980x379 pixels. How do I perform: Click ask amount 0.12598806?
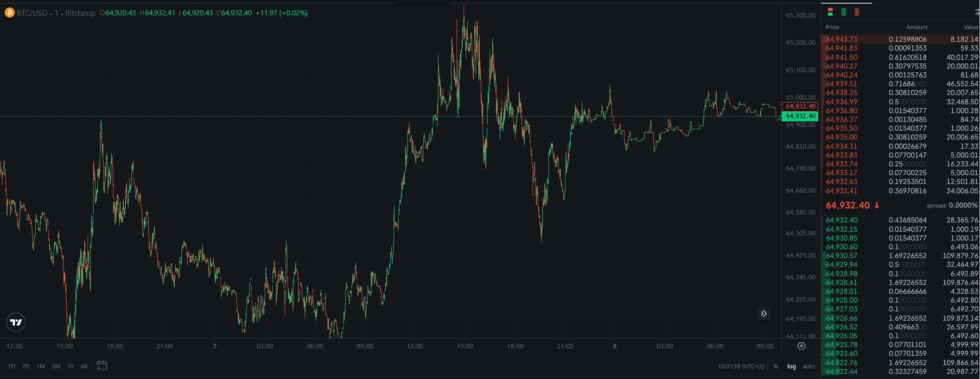(907, 39)
